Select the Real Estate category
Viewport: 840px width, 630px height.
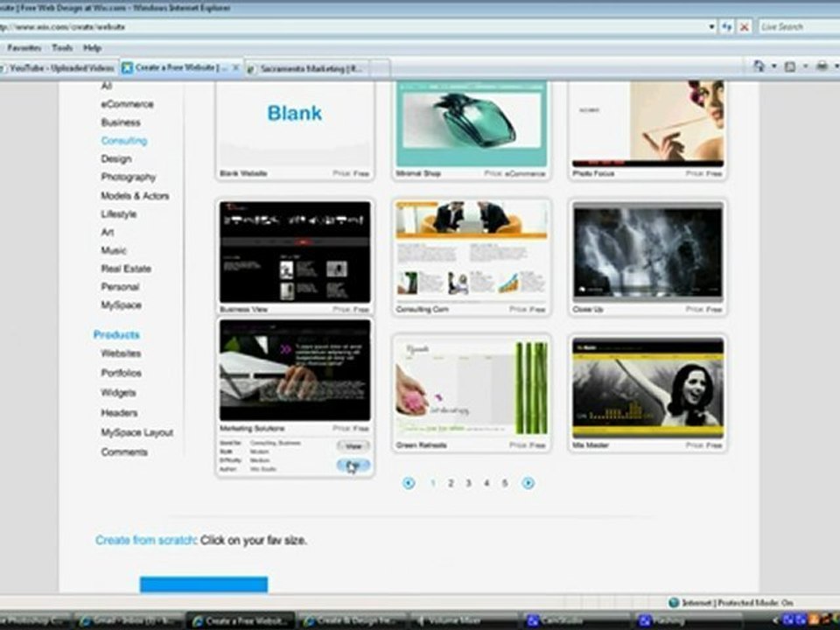click(x=126, y=269)
